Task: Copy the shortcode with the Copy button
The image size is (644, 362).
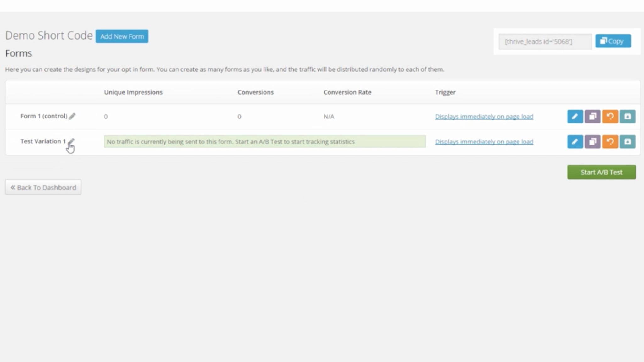Action: [x=613, y=41]
